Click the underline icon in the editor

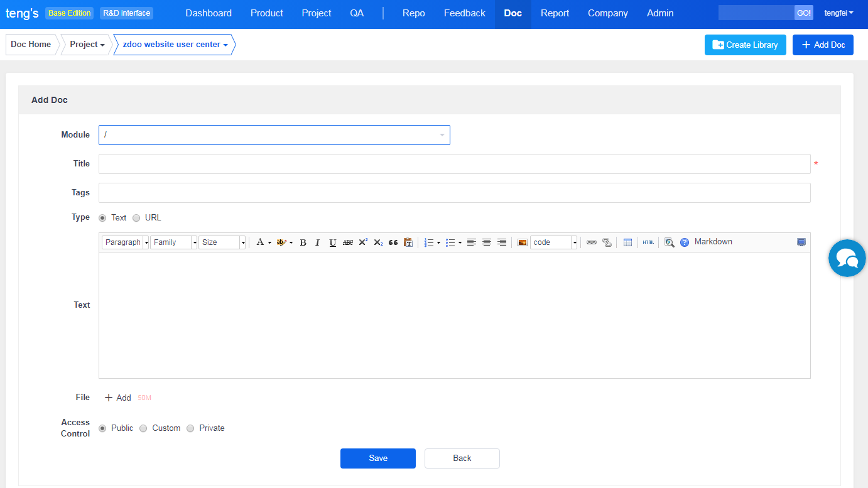pyautogui.click(x=333, y=242)
